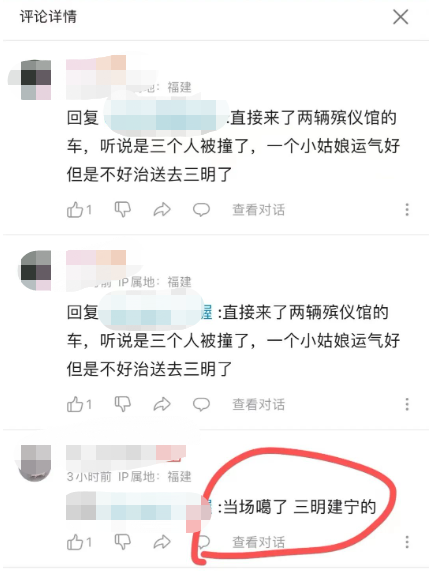Dislike the third comment with thumbs-down
The height and width of the screenshot is (576, 433).
(x=123, y=542)
